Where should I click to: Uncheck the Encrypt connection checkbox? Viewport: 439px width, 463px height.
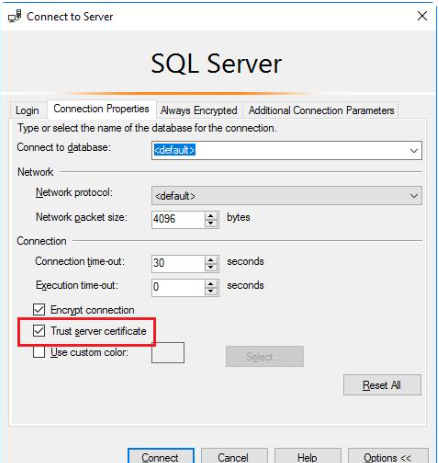tap(39, 310)
